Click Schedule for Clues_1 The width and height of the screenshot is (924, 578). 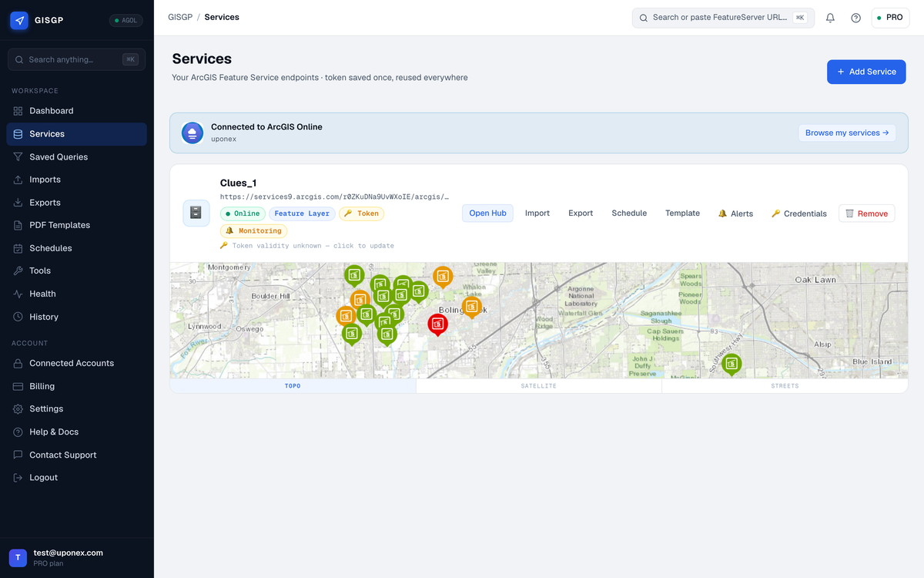629,213
